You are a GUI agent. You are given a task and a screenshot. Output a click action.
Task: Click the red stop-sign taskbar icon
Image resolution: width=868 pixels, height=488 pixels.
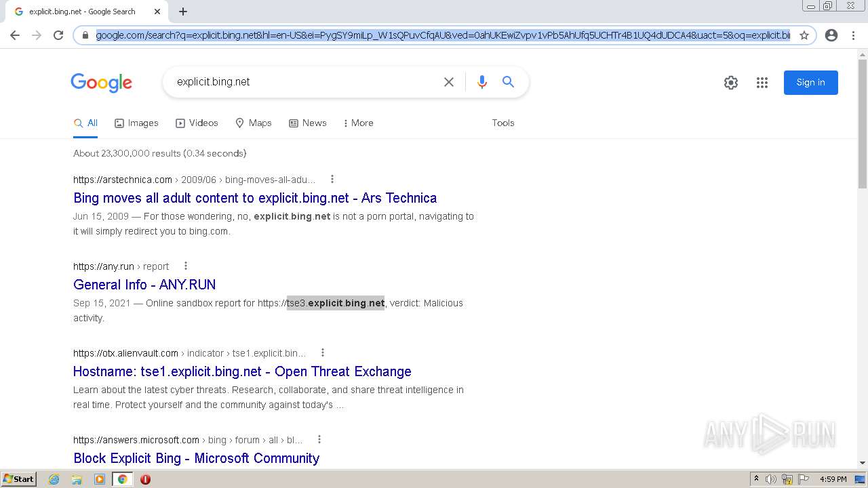(x=145, y=479)
